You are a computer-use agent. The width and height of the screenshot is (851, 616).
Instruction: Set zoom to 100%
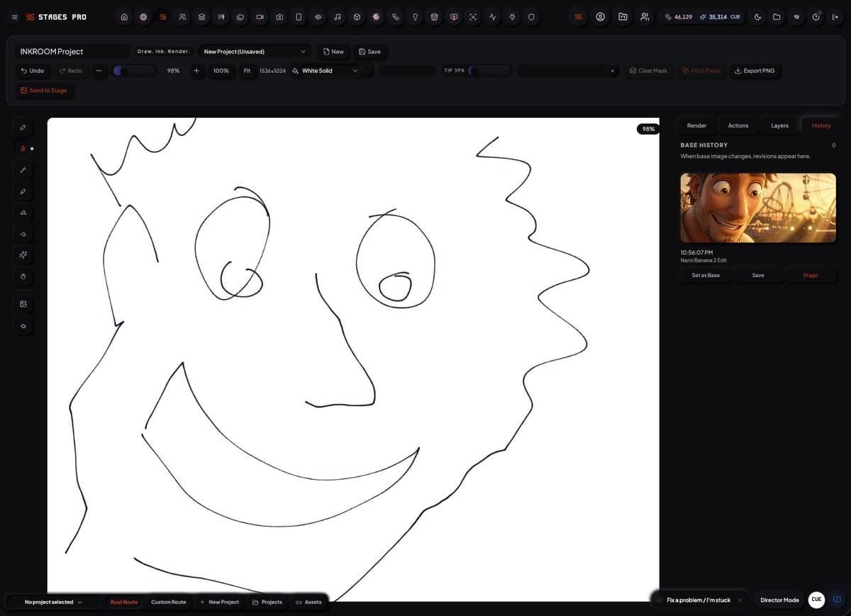[x=221, y=71]
